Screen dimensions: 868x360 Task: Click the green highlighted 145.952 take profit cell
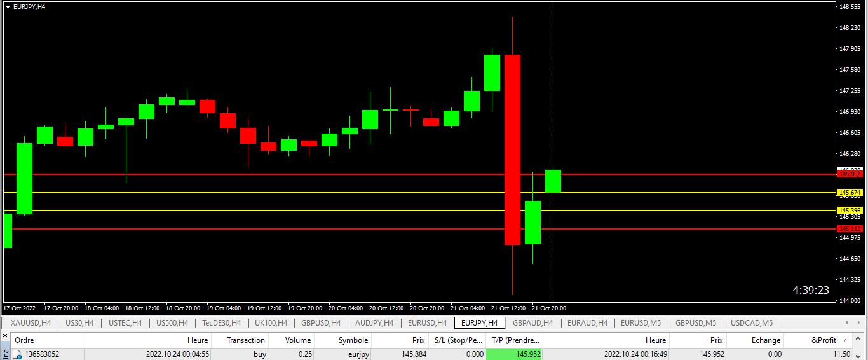(514, 354)
